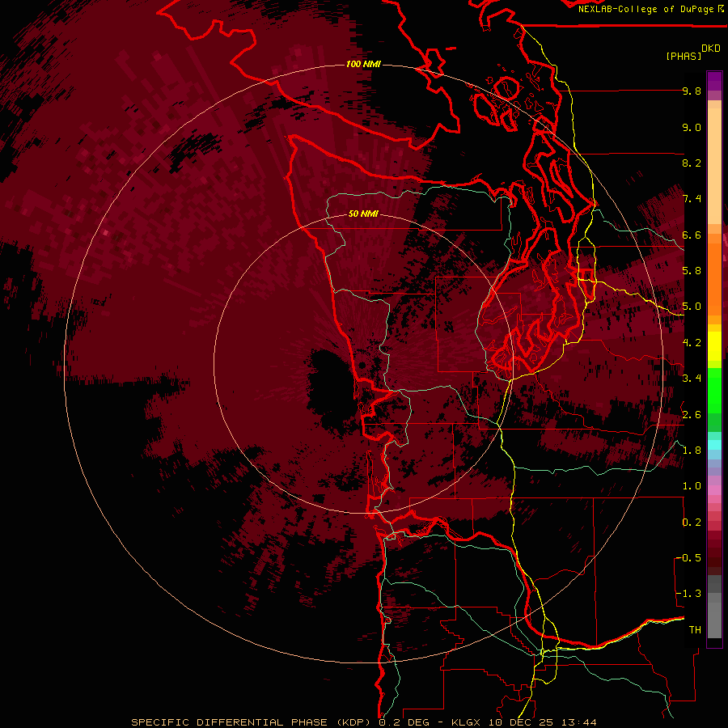Click the -1.3 scale value
The height and width of the screenshot is (728, 728).
(688, 594)
